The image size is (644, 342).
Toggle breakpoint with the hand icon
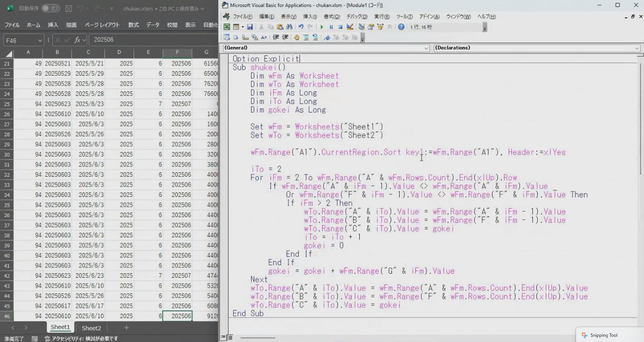tap(296, 37)
